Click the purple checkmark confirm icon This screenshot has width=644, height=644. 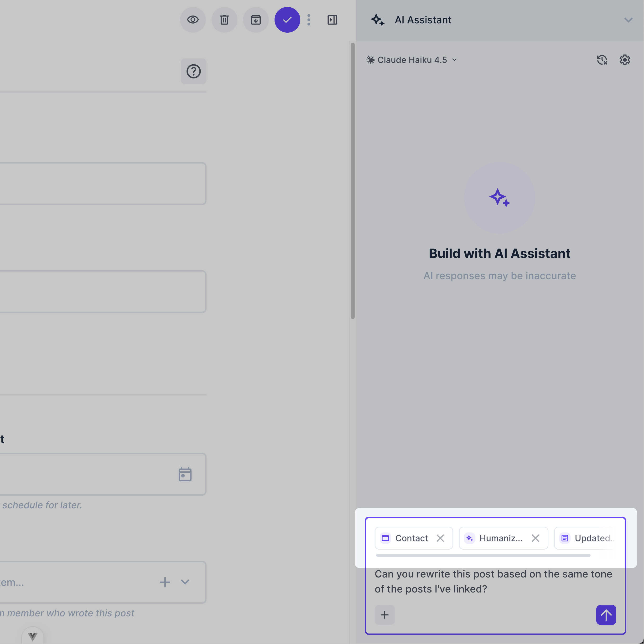(287, 20)
